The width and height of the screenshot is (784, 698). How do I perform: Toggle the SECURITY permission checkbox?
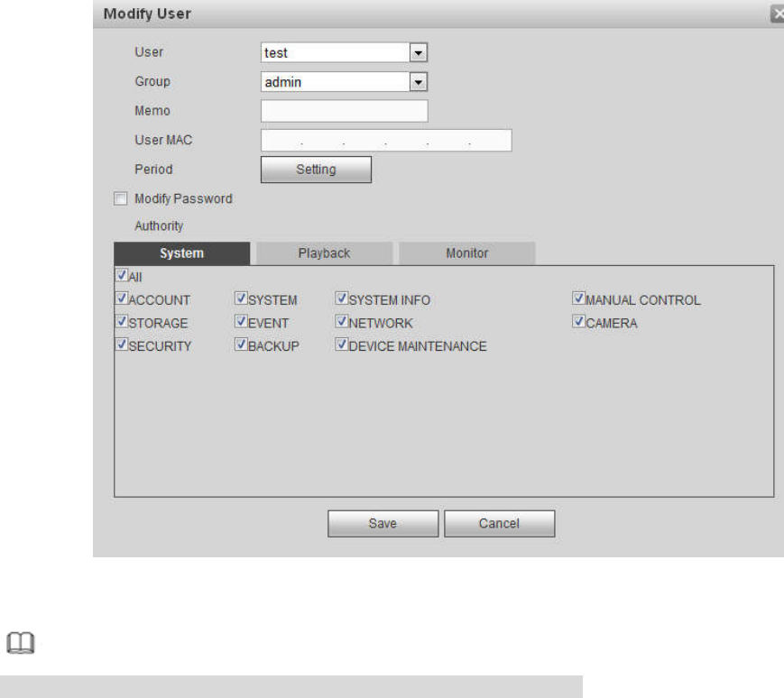[x=122, y=344]
